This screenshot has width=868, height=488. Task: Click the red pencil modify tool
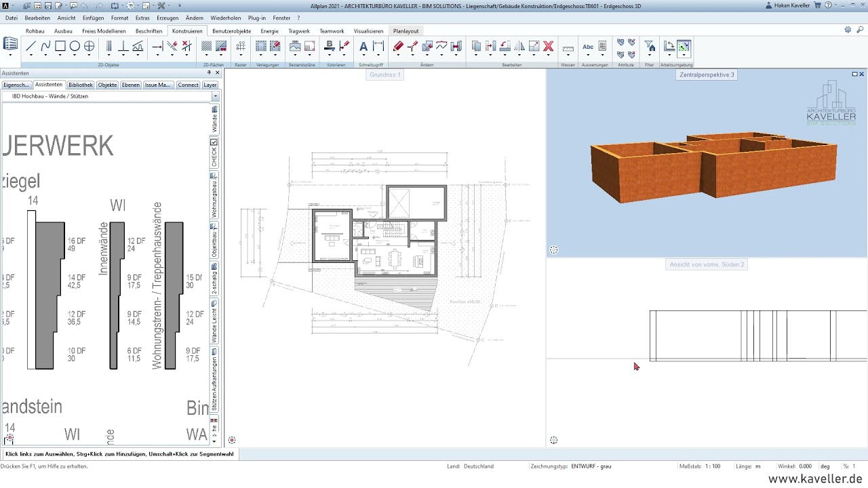[x=398, y=46]
